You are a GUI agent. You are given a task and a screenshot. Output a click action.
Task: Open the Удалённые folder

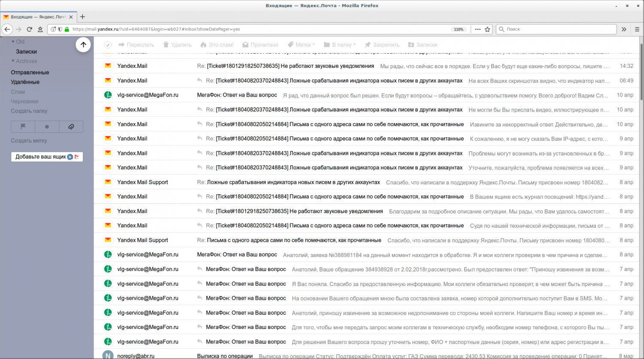point(25,82)
